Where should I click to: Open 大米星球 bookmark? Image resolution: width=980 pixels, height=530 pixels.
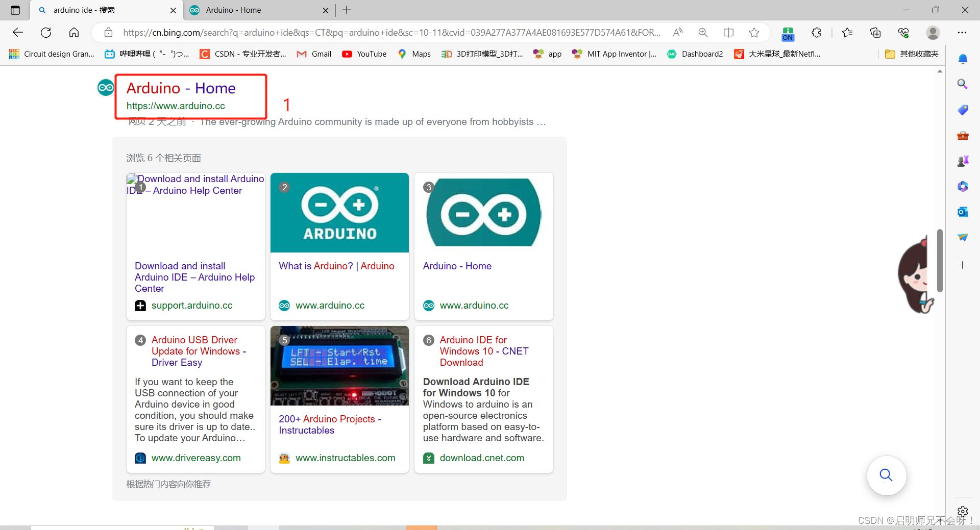pos(777,54)
